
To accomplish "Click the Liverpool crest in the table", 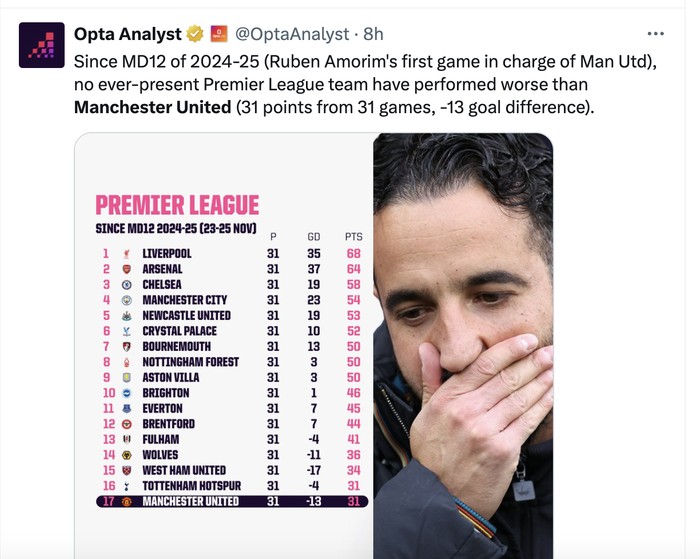I will coord(127,254).
